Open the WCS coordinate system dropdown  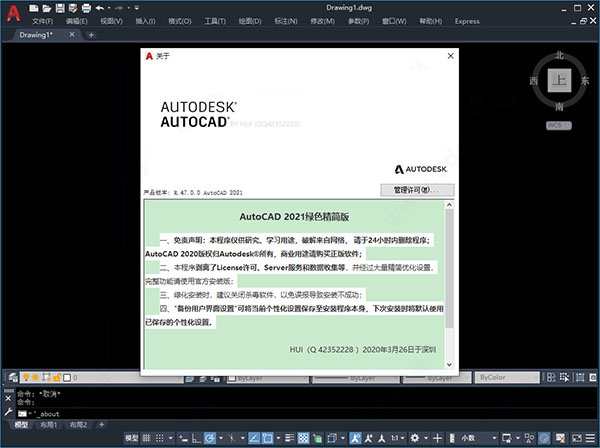[x=559, y=125]
